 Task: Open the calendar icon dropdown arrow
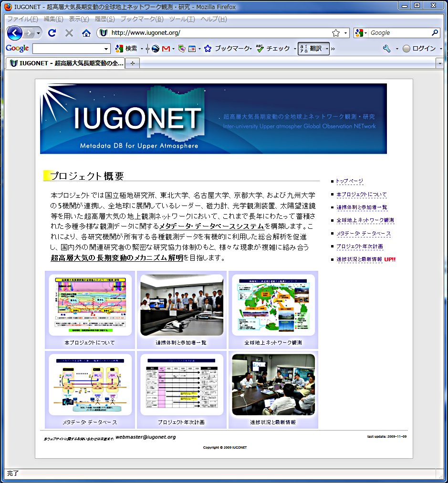pos(199,49)
